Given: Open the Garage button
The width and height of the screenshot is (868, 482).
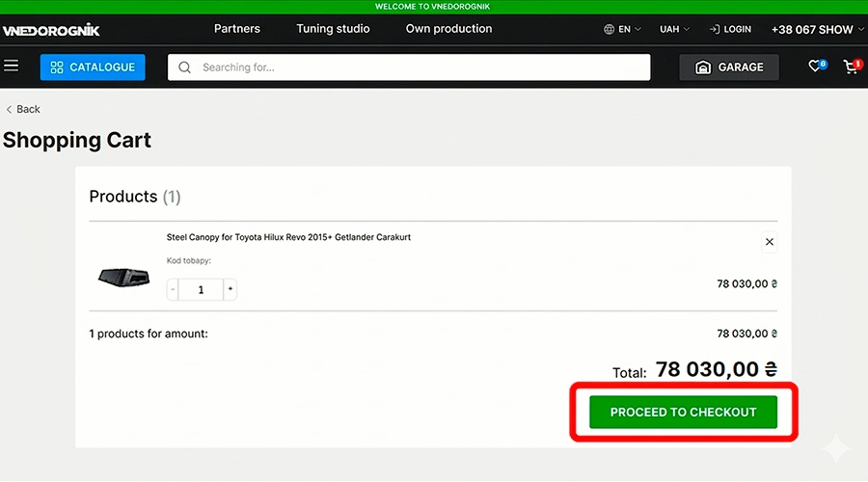Looking at the screenshot, I should [x=729, y=67].
